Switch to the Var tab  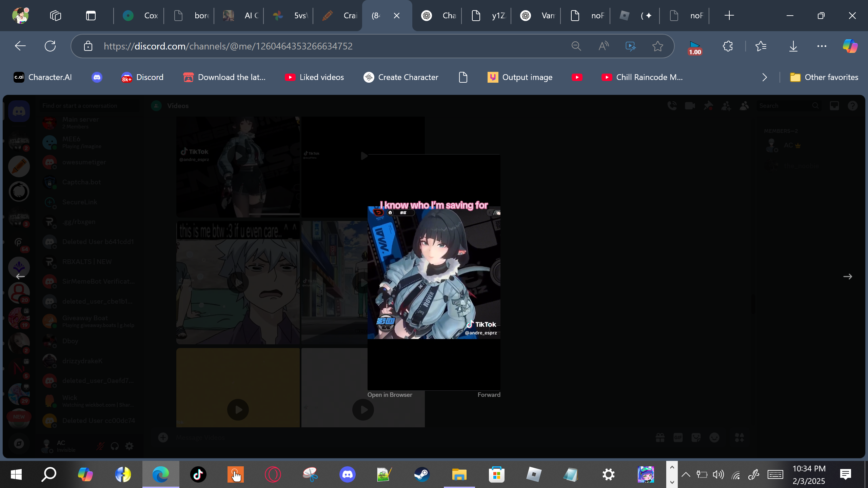536,16
